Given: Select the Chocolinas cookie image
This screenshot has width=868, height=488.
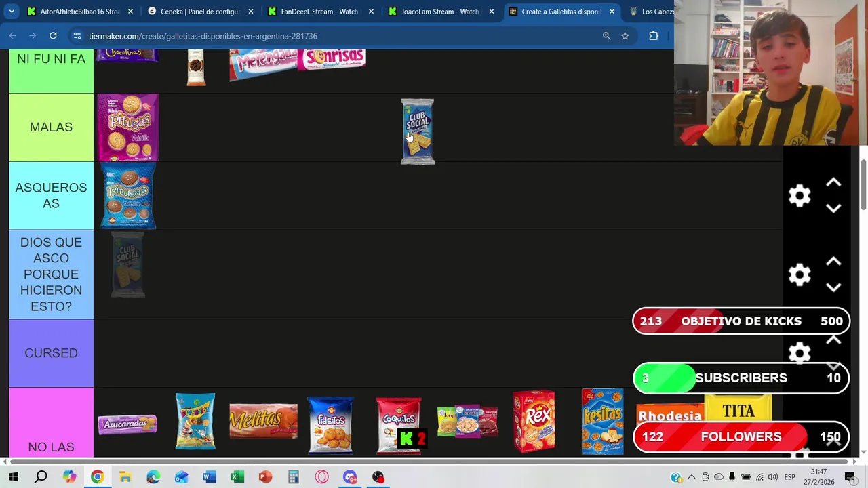Looking at the screenshot, I should [x=127, y=56].
